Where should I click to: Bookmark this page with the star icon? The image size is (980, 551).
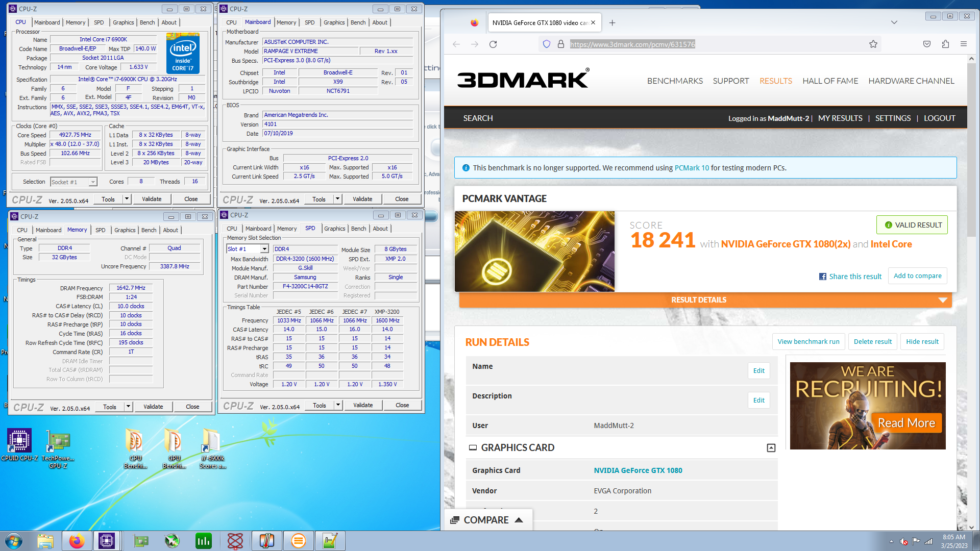(873, 44)
